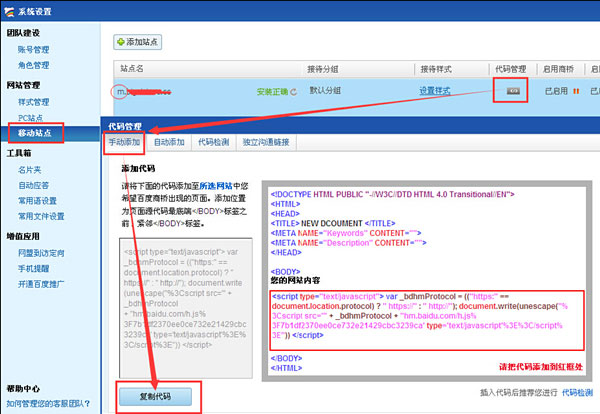This screenshot has height=414, width=600.
Task: Toggle the orange pause icon beside 已启用
Action: tap(576, 91)
